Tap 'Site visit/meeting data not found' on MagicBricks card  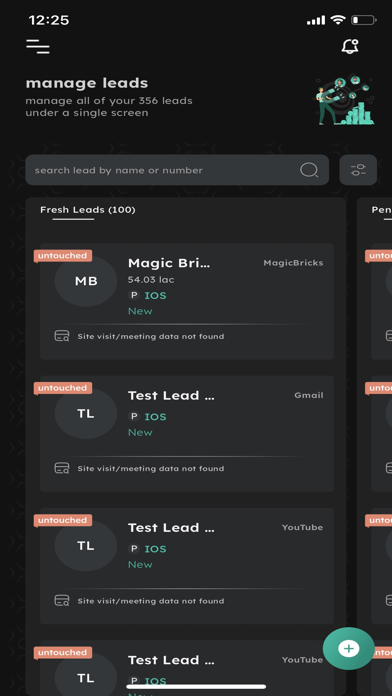(x=150, y=336)
